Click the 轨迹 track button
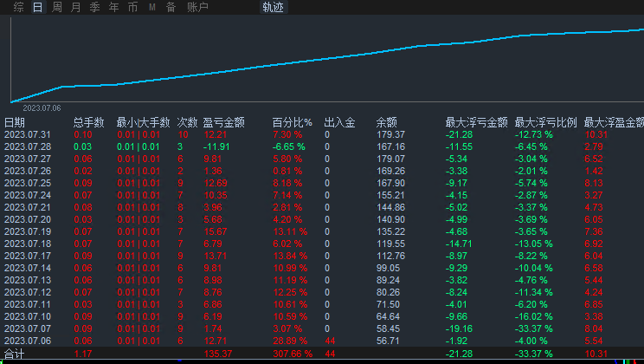 click(274, 7)
